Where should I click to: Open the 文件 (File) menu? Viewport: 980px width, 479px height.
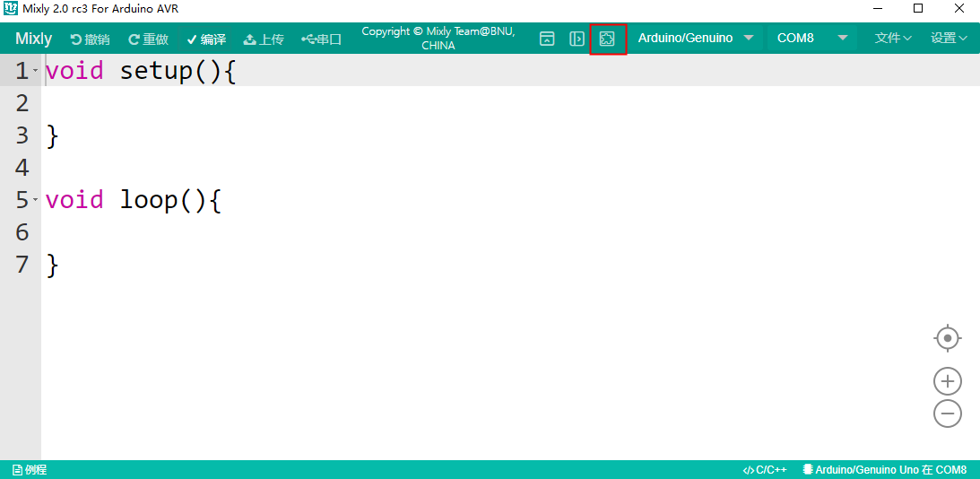click(893, 38)
